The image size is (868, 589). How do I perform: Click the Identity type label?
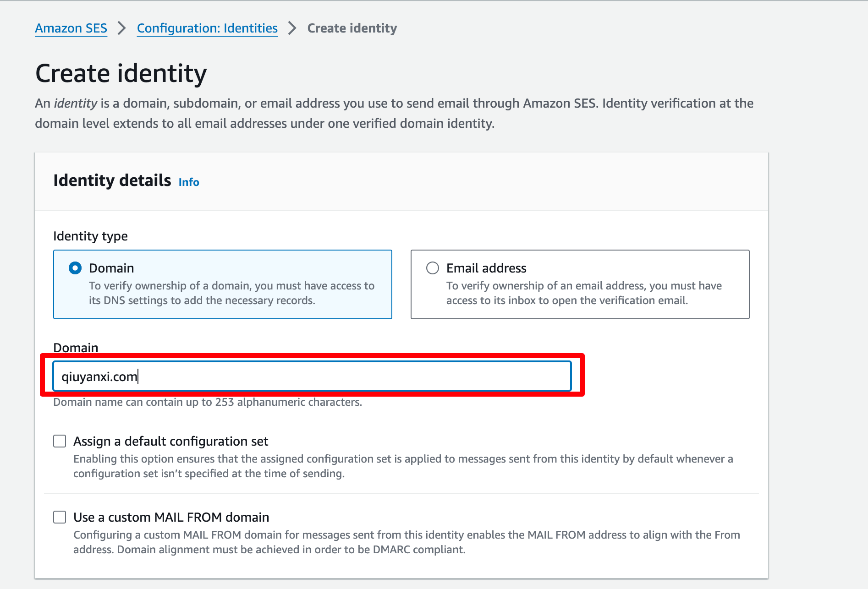90,236
